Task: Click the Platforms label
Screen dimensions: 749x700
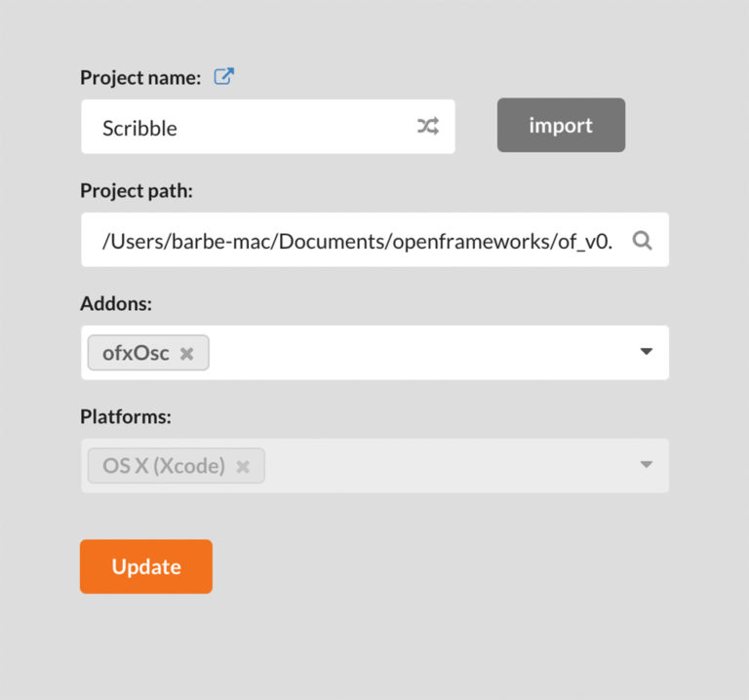Action: point(126,417)
